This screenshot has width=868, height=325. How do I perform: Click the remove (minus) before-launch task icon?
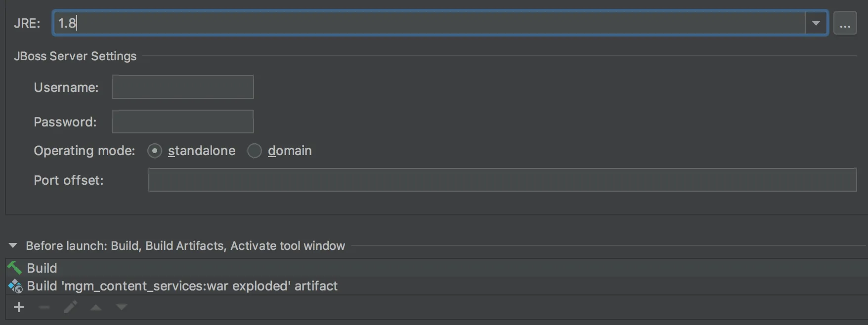click(x=44, y=307)
